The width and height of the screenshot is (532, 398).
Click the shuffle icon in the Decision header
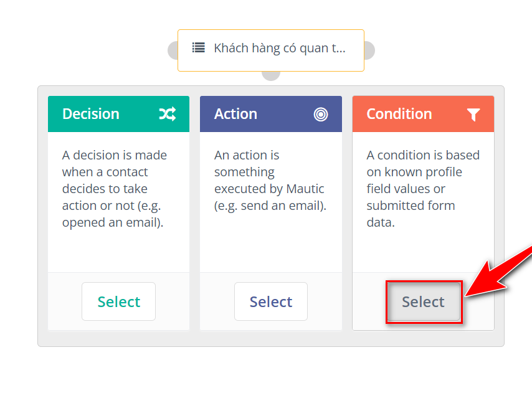(167, 114)
